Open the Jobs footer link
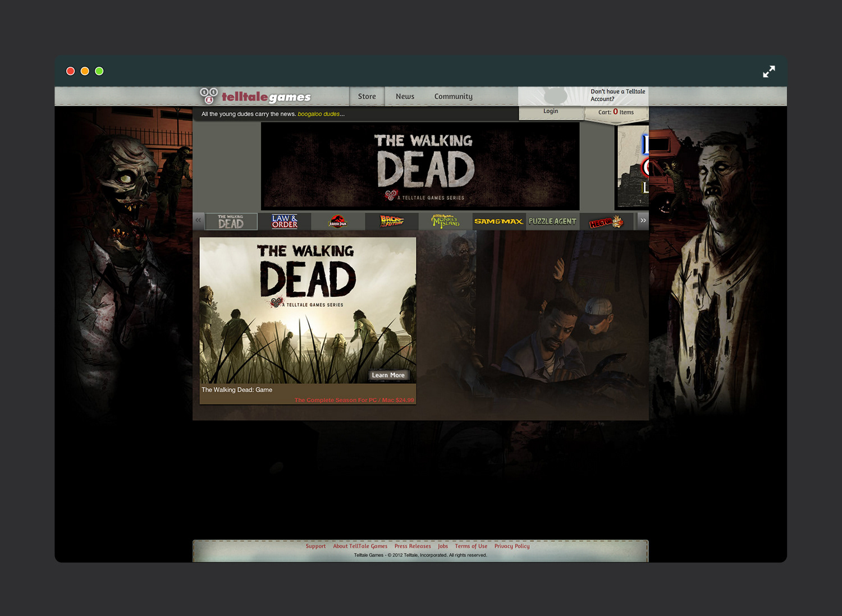This screenshot has width=842, height=616. tap(443, 546)
